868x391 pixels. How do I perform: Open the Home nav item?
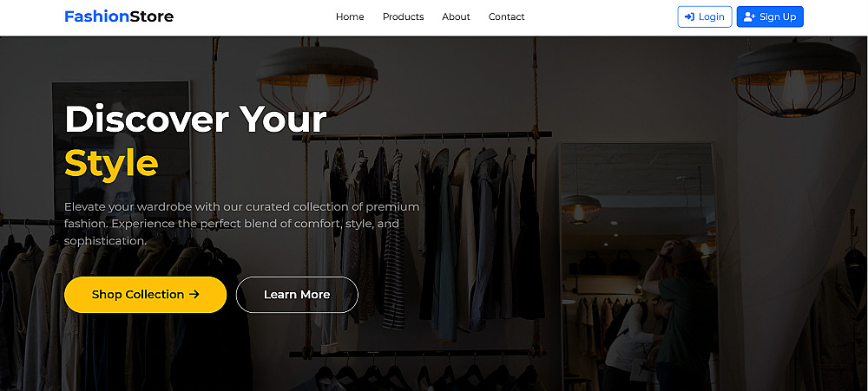350,16
